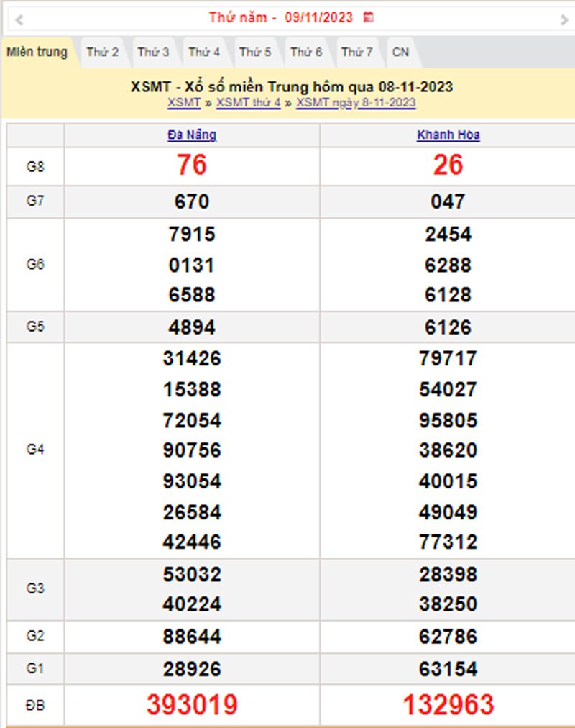Select the Thứ 5 tab
The width and height of the screenshot is (575, 728).
click(x=255, y=52)
